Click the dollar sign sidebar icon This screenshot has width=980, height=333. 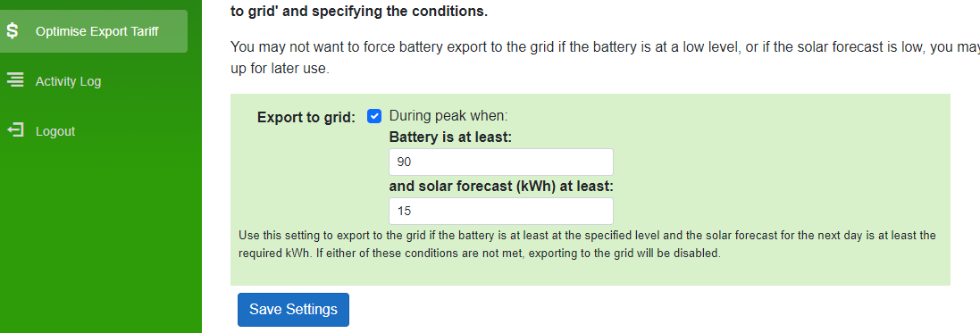pyautogui.click(x=13, y=30)
